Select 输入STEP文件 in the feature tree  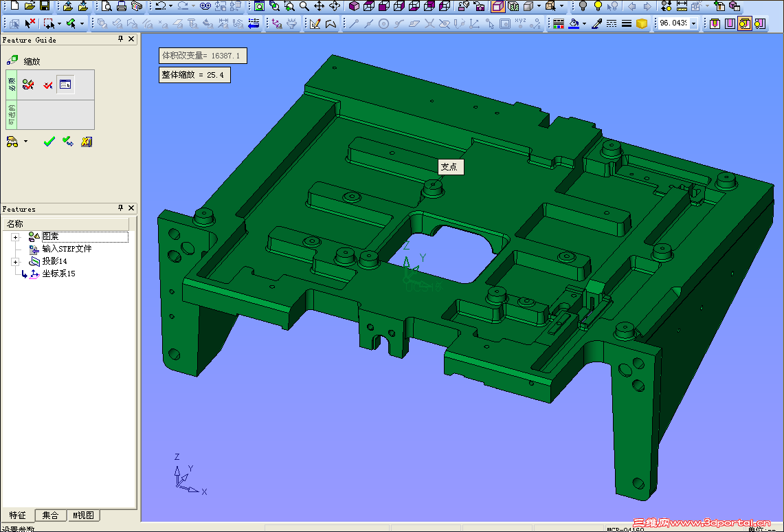tap(67, 249)
